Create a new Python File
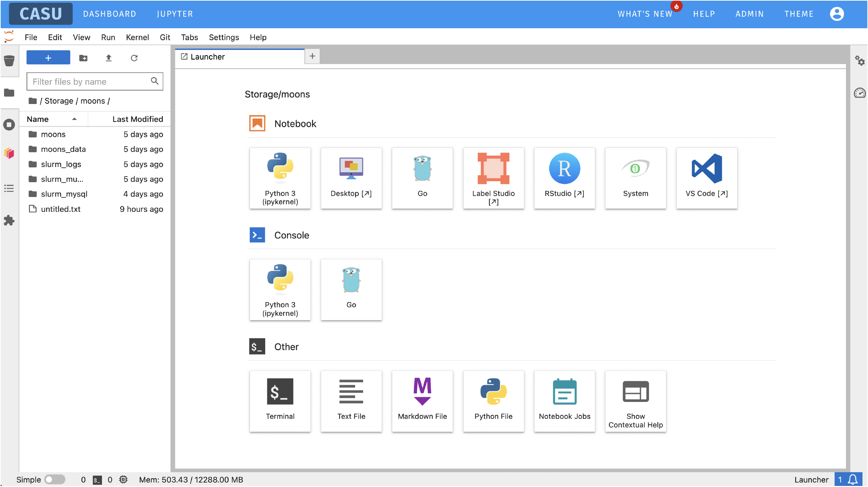Viewport: 868px width, 487px height. coord(493,401)
